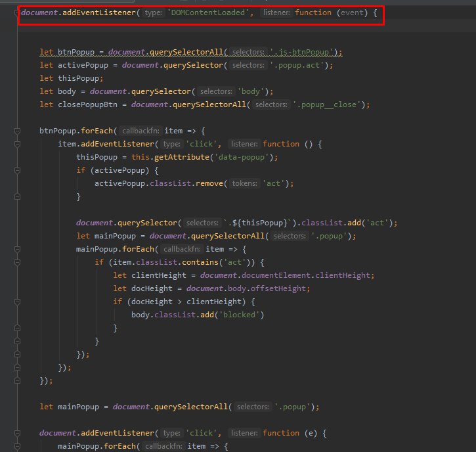Click contains in item.classList.contains
The height and width of the screenshot is (452, 476).
click(200, 262)
